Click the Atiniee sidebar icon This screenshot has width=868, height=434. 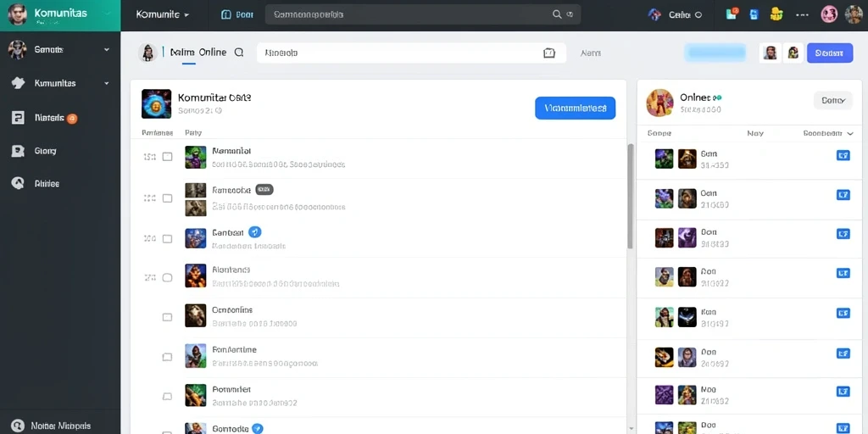tap(19, 184)
